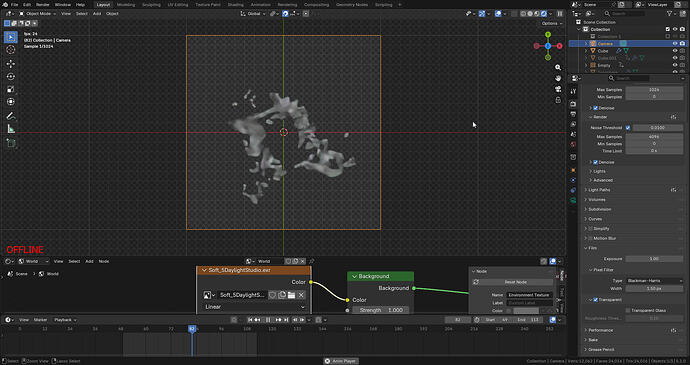
Task: Select the Annotate tool
Action: click(x=11, y=116)
